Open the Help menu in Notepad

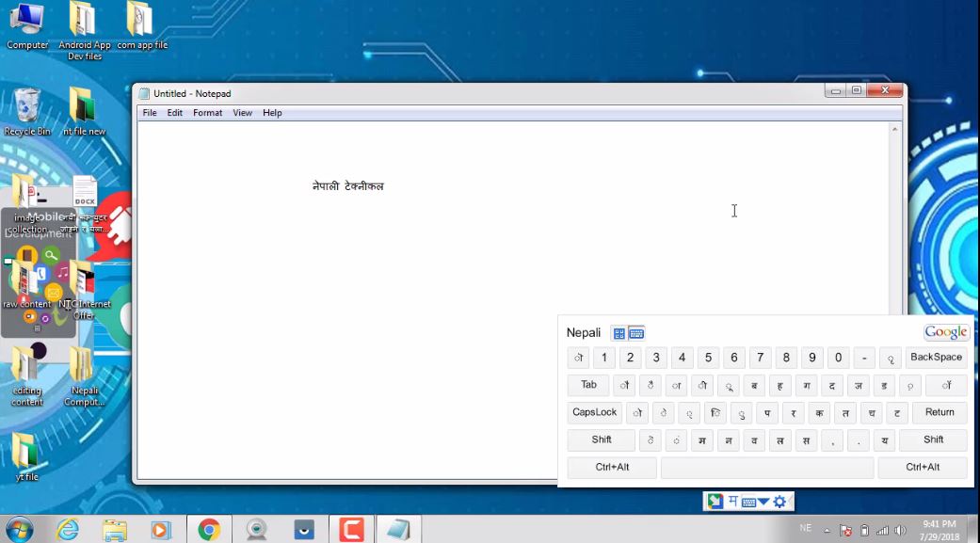tap(272, 113)
